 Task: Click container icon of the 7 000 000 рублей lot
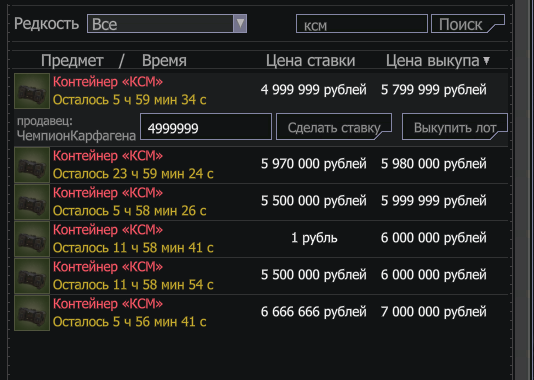click(x=32, y=313)
